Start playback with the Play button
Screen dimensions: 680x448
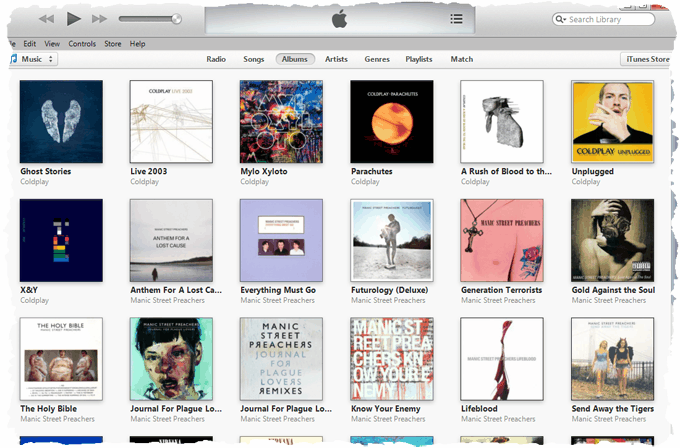tap(73, 19)
